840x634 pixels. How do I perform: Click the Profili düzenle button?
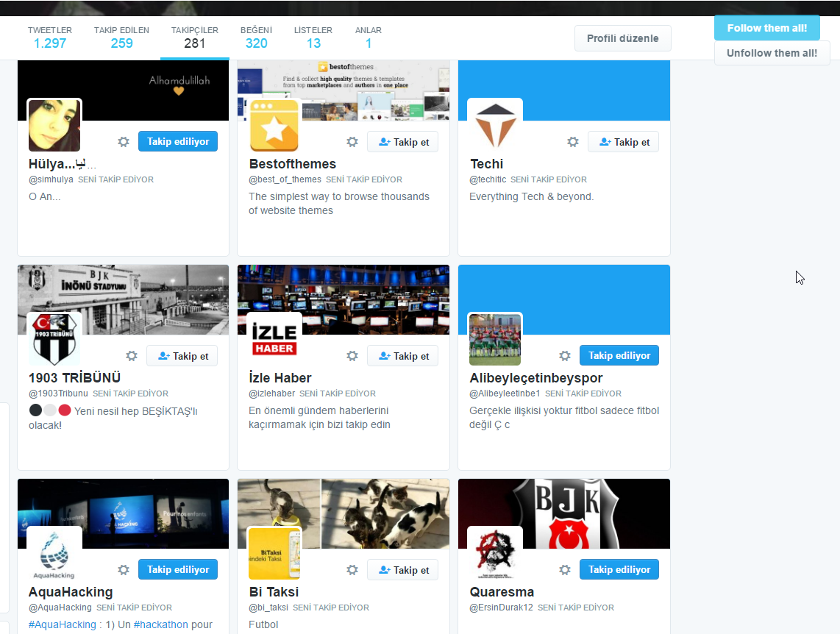(622, 38)
